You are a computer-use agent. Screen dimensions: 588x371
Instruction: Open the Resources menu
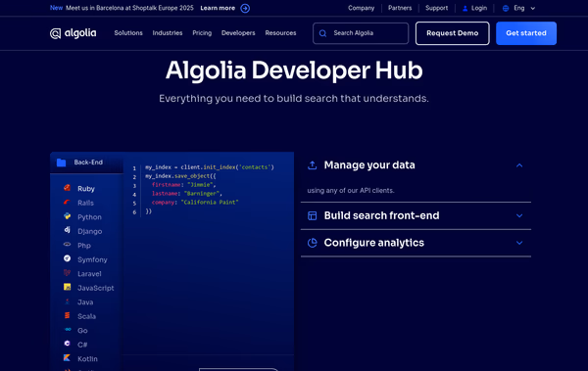[280, 33]
